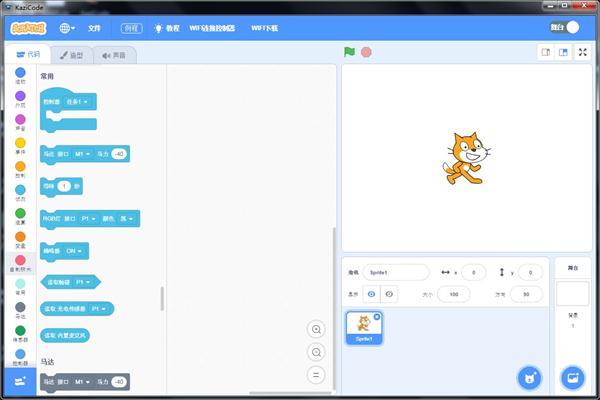Select the magenta 声音 sound category
Viewport: 600px width, 400px height.
click(20, 122)
